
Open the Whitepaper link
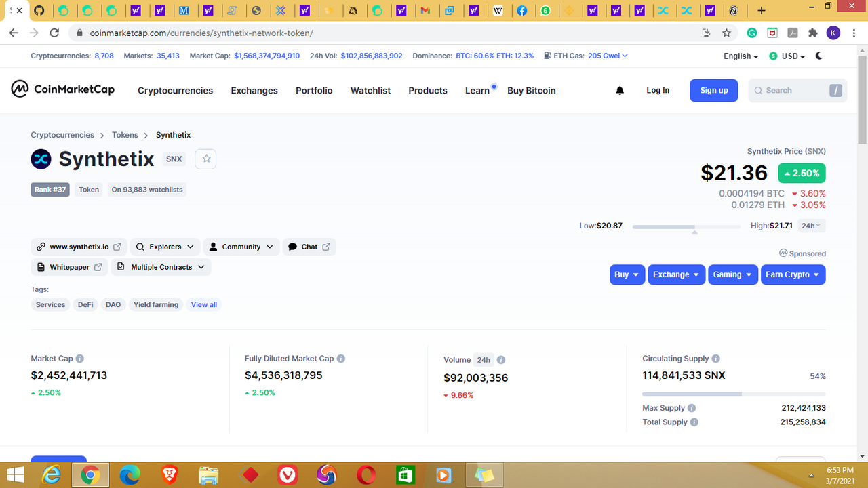pos(70,267)
